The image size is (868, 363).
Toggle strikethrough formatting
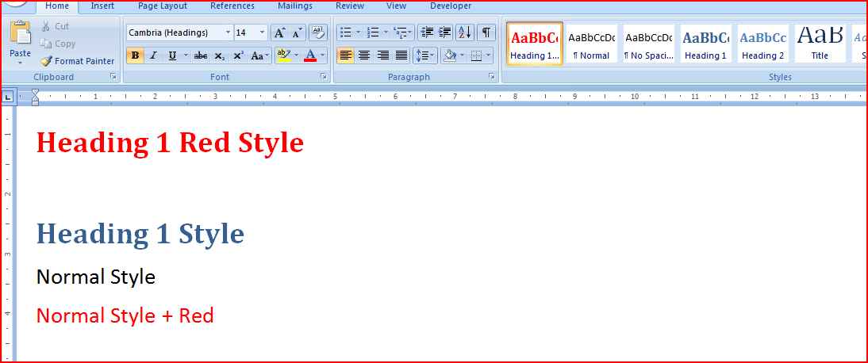(x=201, y=55)
